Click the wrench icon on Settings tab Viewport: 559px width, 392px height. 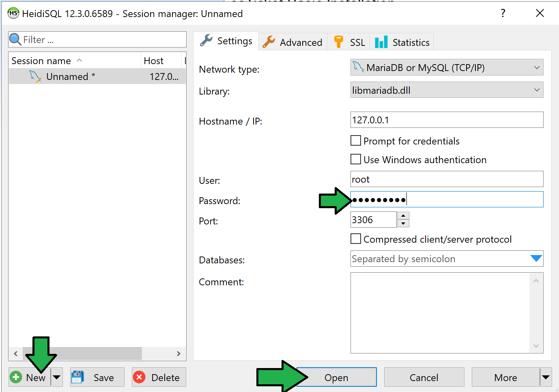206,41
